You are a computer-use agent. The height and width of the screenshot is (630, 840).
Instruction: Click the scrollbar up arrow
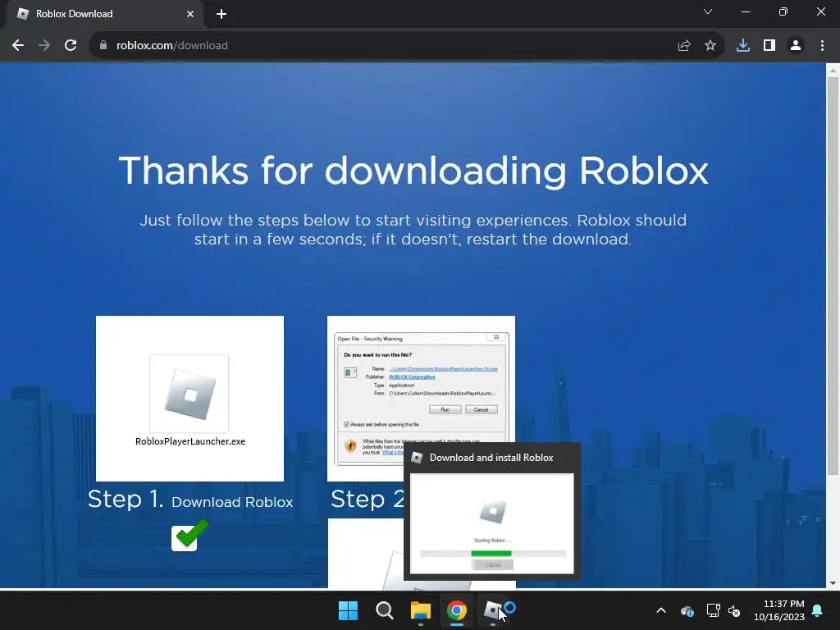pos(833,70)
